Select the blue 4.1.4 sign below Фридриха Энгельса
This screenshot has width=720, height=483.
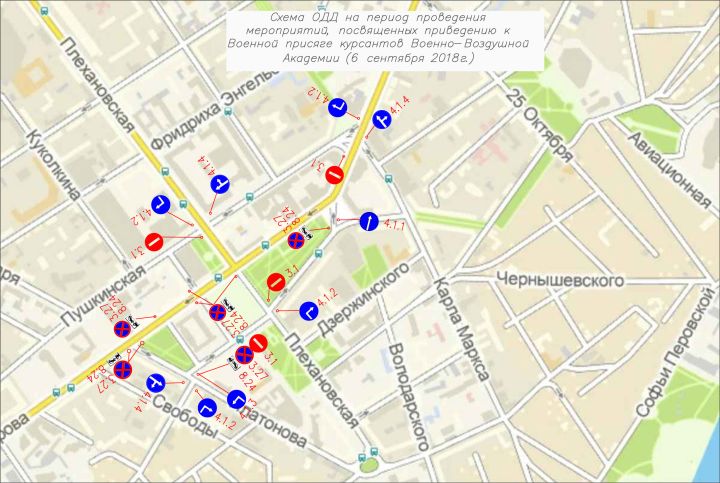tap(221, 183)
